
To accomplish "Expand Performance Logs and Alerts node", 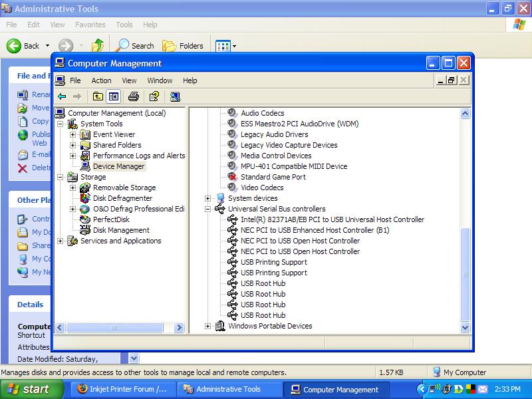I will click(x=72, y=156).
